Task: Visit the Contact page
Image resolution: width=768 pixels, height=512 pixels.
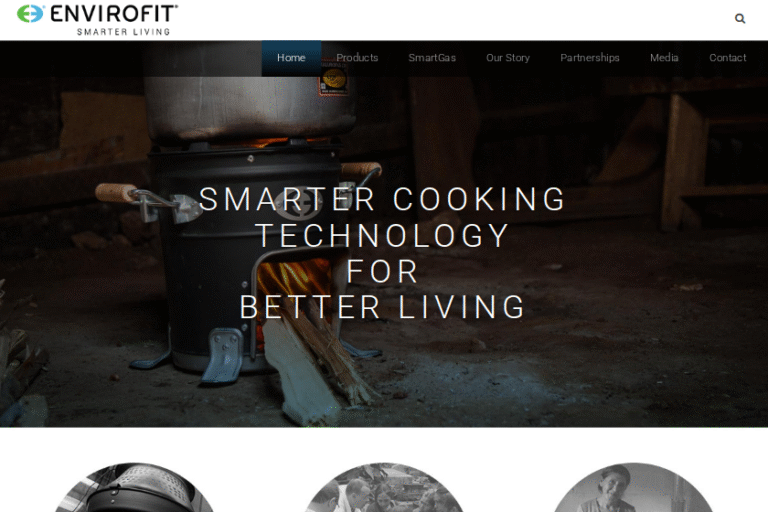Action: pos(727,58)
